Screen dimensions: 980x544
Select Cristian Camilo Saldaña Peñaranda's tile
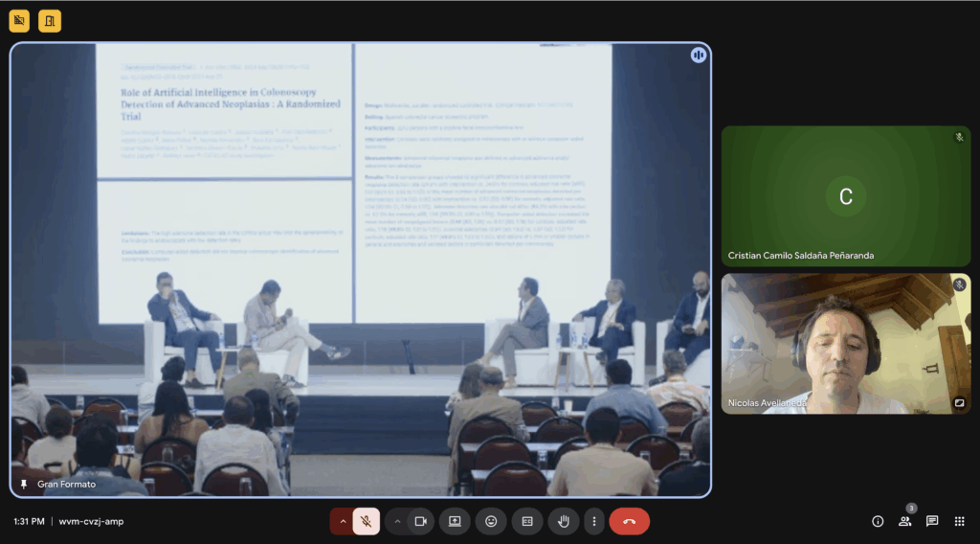(845, 196)
